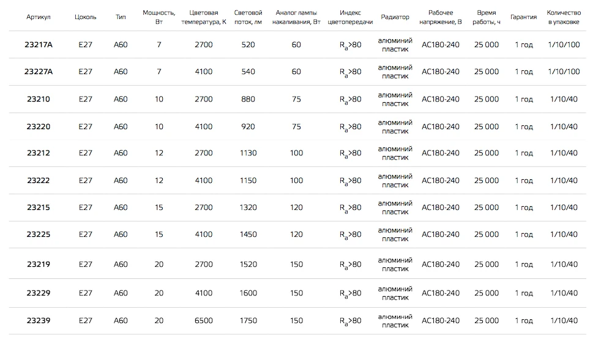Choose article 23239 with 6500K
Viewport: 612px width, 364px height.
coord(38,321)
